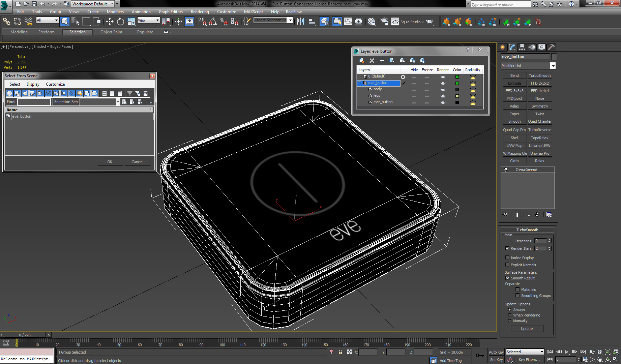The width and height of the screenshot is (621, 364).
Task: Enable Isoline Display checkbox
Action: [x=507, y=258]
